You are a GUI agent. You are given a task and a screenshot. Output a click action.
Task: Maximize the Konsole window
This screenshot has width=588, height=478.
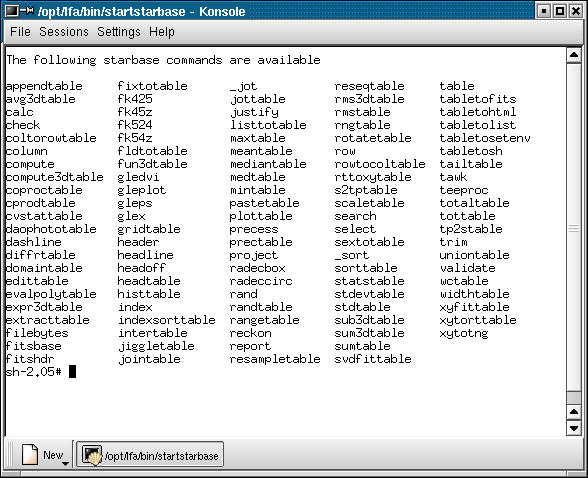point(560,11)
